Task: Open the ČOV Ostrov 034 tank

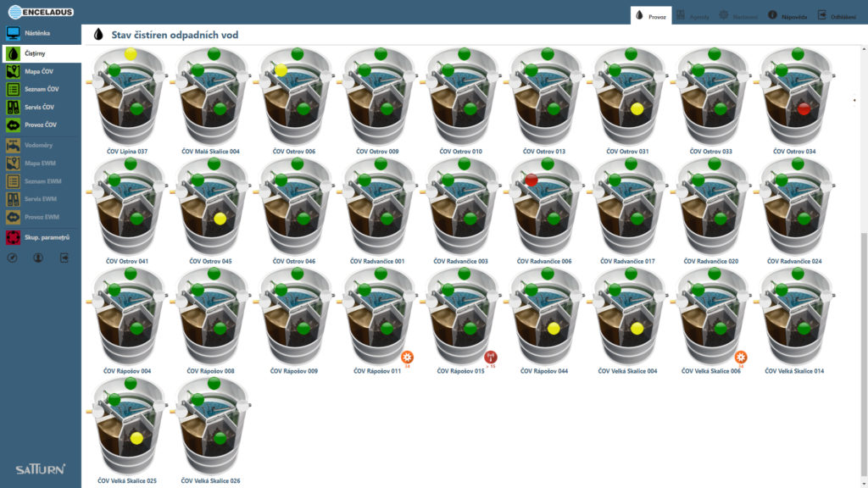Action: click(x=794, y=97)
